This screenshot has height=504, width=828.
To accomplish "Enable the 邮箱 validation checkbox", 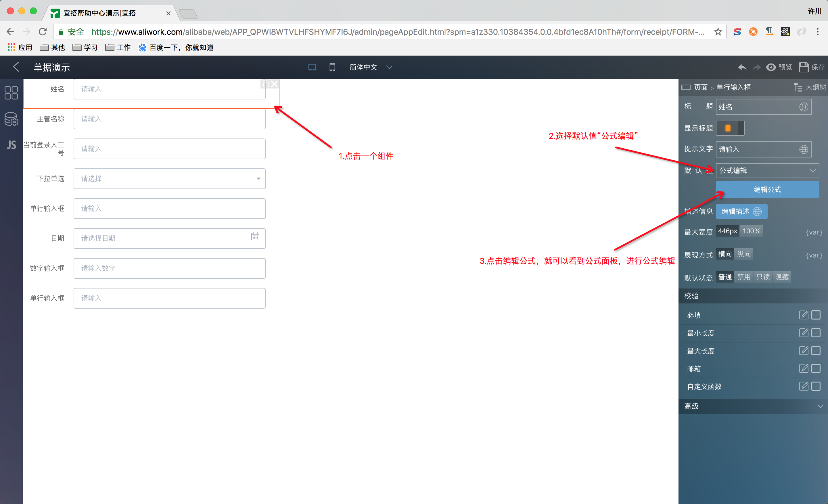I will click(x=816, y=368).
